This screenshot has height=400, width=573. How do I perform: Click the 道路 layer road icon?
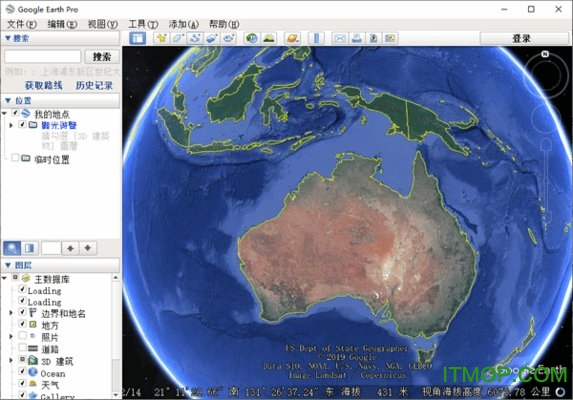[33, 348]
